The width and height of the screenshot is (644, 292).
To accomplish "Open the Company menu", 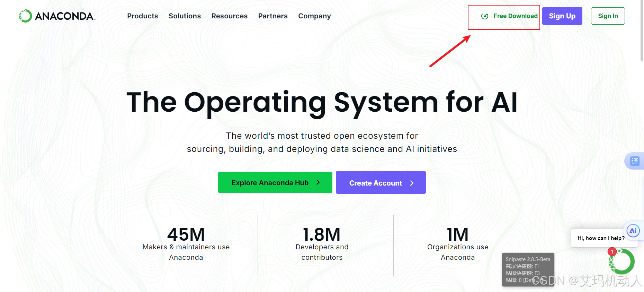I will pyautogui.click(x=314, y=16).
